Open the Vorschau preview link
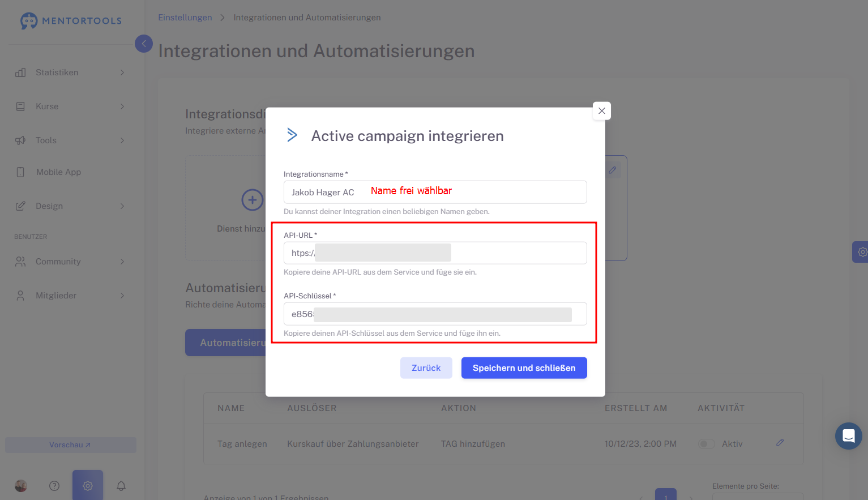 (x=71, y=445)
